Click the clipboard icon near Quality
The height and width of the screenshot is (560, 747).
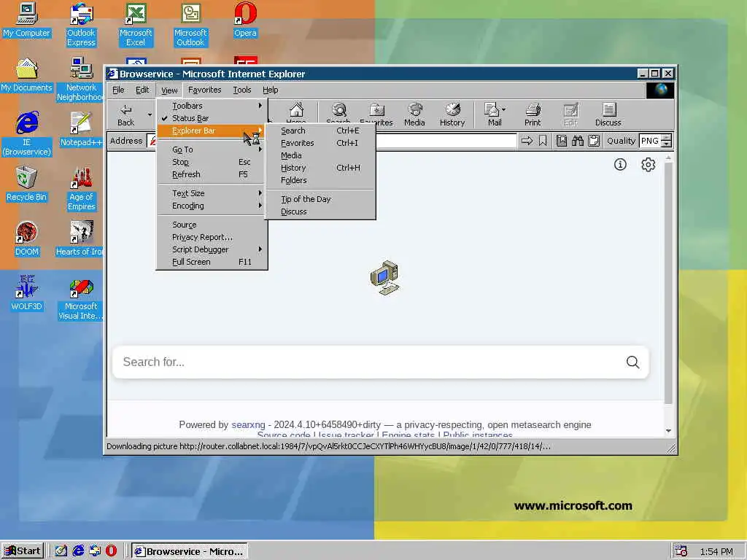pyautogui.click(x=594, y=141)
